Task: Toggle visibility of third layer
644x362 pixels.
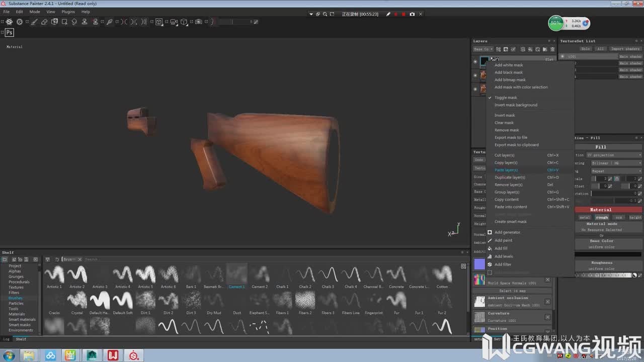Action: coord(475,89)
